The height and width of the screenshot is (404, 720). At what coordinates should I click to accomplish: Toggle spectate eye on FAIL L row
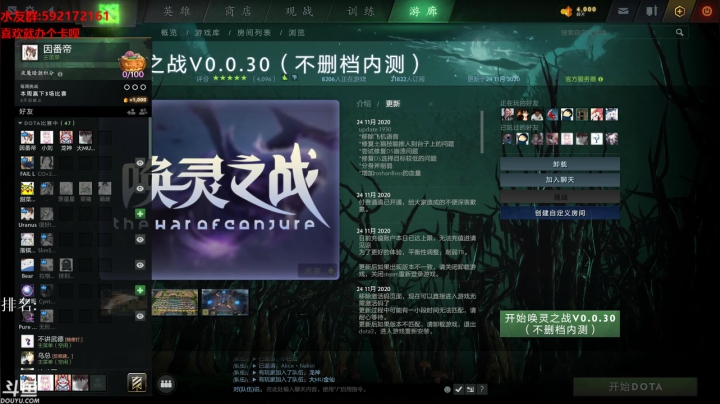(x=140, y=163)
